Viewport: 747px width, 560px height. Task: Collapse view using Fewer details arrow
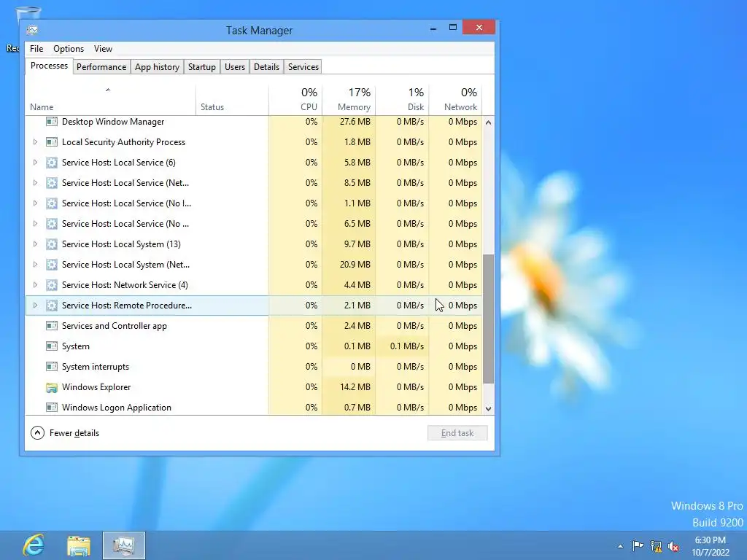pos(38,433)
